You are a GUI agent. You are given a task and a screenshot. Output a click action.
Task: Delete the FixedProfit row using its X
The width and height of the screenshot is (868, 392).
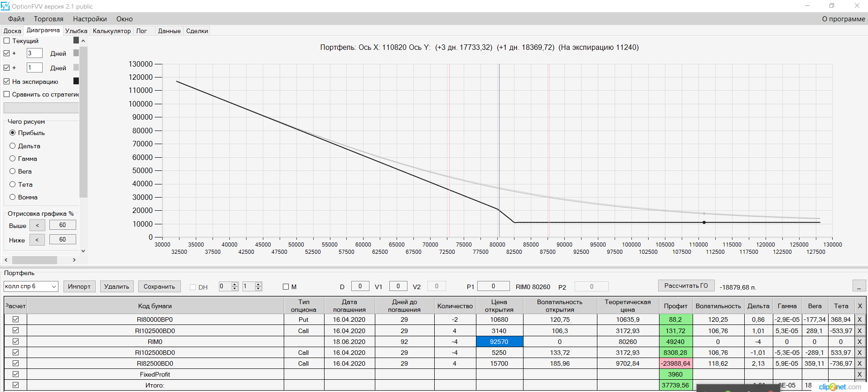[860, 374]
